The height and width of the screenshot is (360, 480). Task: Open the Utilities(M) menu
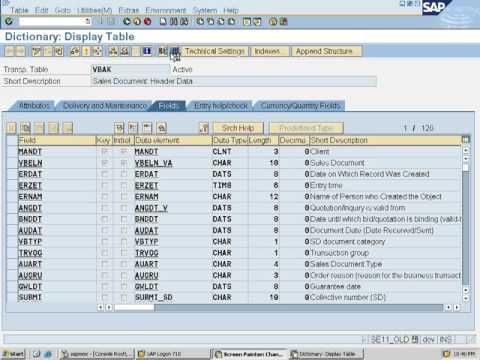95,10
